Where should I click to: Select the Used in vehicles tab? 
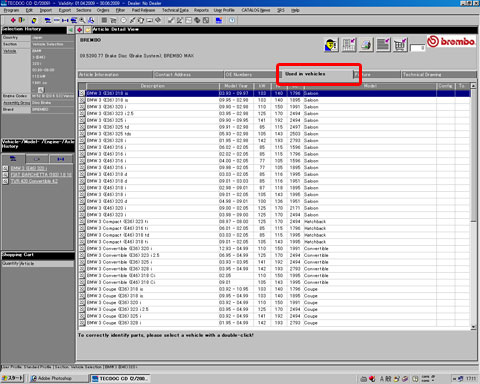(316, 74)
